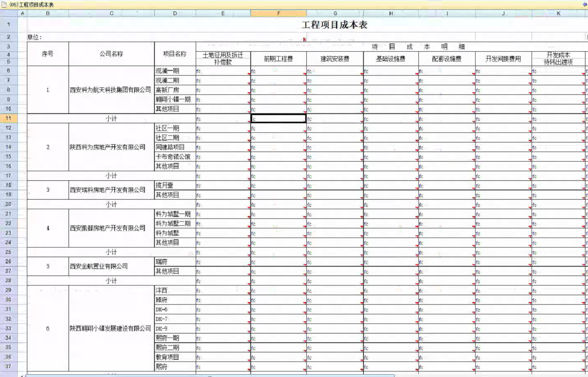
Task: Click the 西安金航置业有限公司 cell
Action: (x=111, y=266)
